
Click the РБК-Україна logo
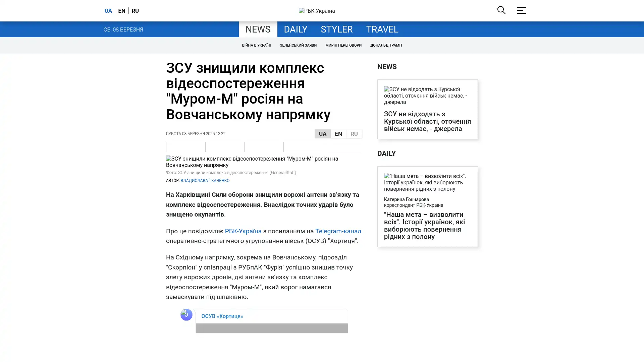click(x=317, y=11)
